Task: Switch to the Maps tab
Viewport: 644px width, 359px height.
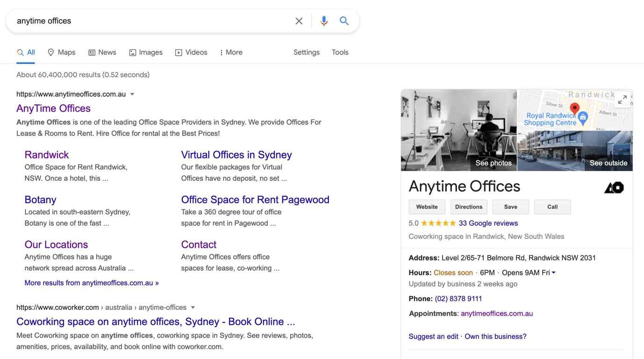Action: click(x=61, y=52)
